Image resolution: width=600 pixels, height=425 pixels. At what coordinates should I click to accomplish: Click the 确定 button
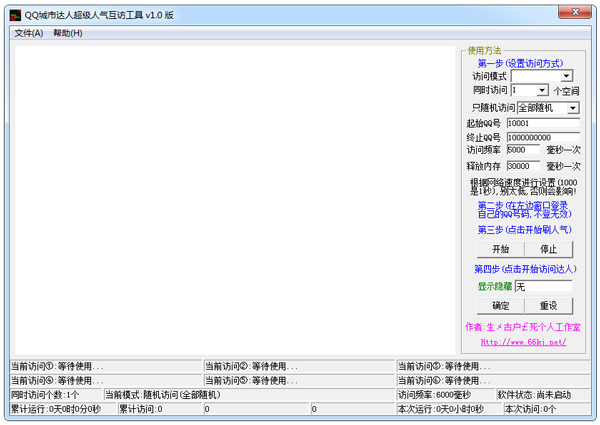click(501, 305)
